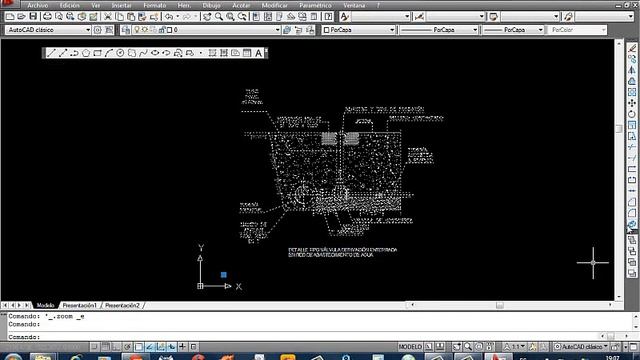The height and width of the screenshot is (360, 640).
Task: Click the New drawing icon
Action: (x=10, y=17)
